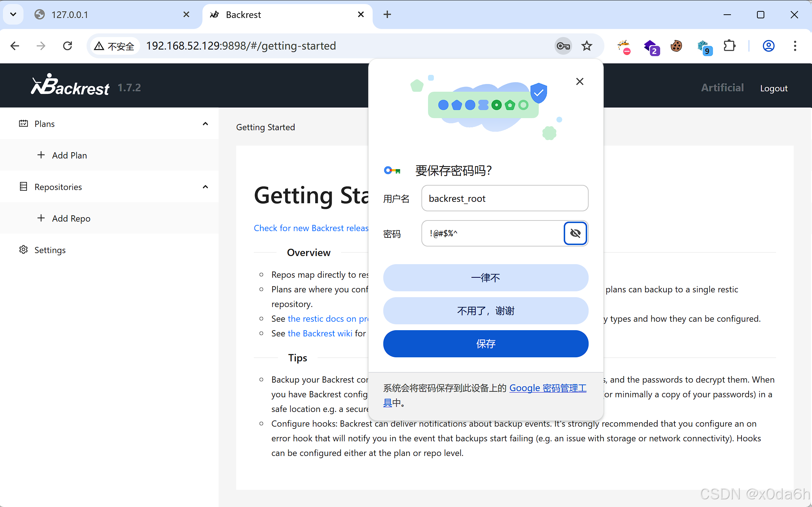Click the Chrome profile avatar icon
Viewport: 812px width, 507px height.
(768, 46)
